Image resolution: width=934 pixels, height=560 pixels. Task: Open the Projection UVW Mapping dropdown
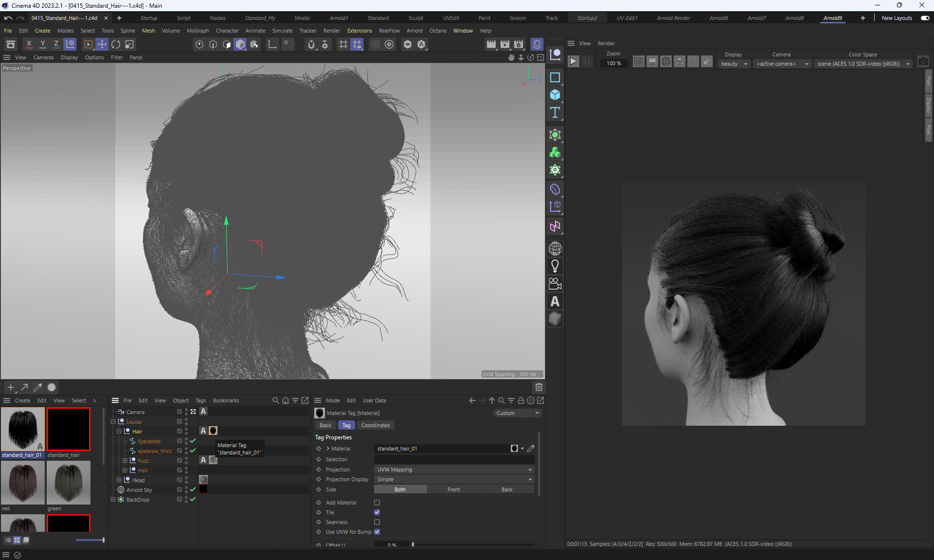[x=454, y=470]
